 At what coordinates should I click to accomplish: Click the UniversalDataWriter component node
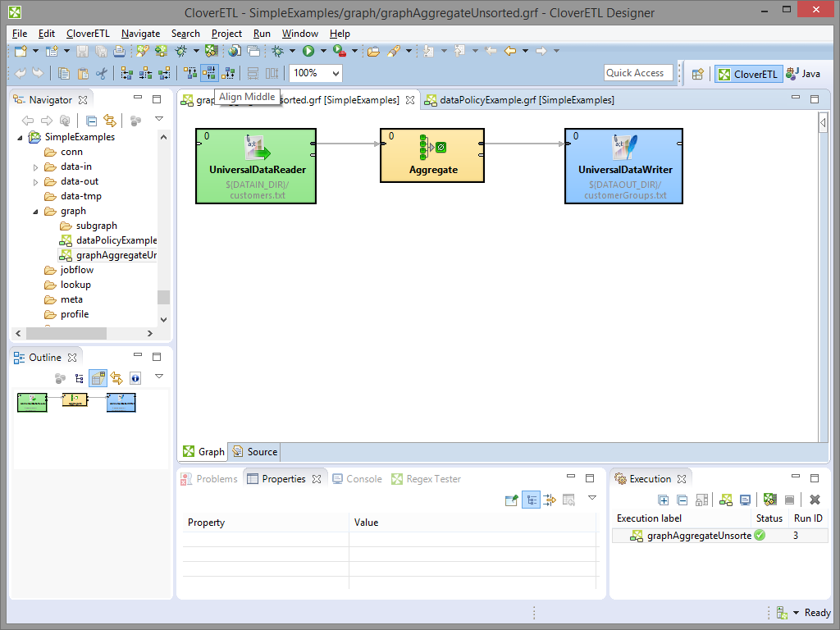click(623, 166)
